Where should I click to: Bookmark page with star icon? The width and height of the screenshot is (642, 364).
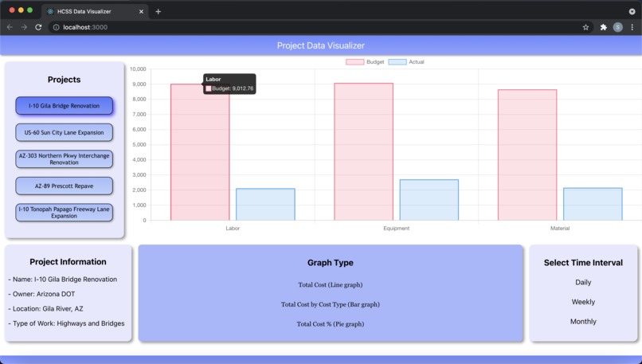585,27
